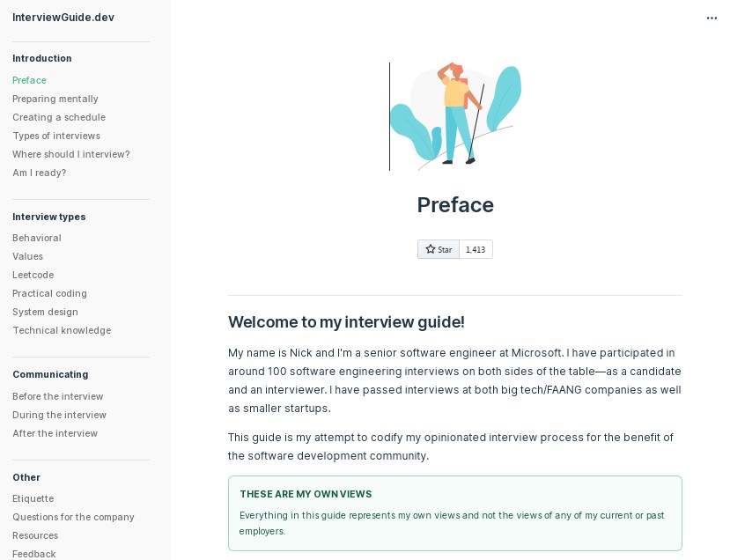
Task: Navigate to Questions for the company
Action: point(73,517)
